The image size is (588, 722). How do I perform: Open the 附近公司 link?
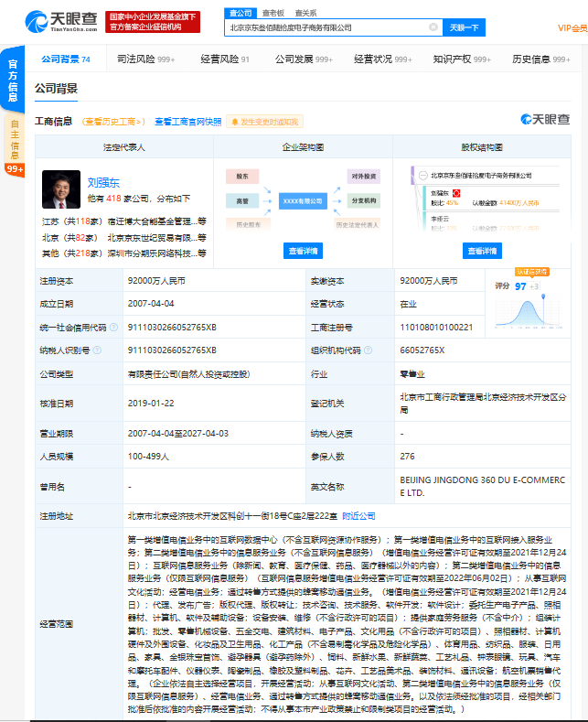pyautogui.click(x=358, y=516)
